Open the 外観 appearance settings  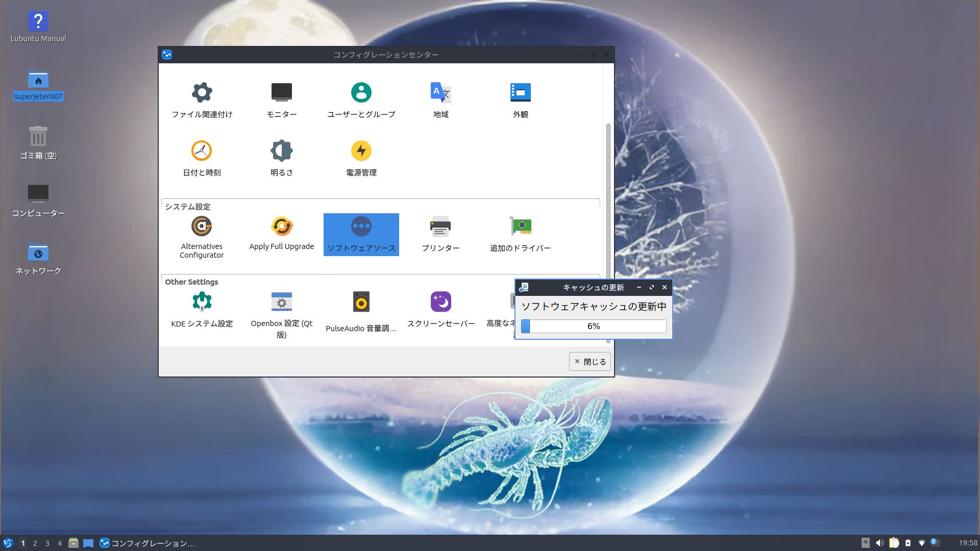[520, 93]
